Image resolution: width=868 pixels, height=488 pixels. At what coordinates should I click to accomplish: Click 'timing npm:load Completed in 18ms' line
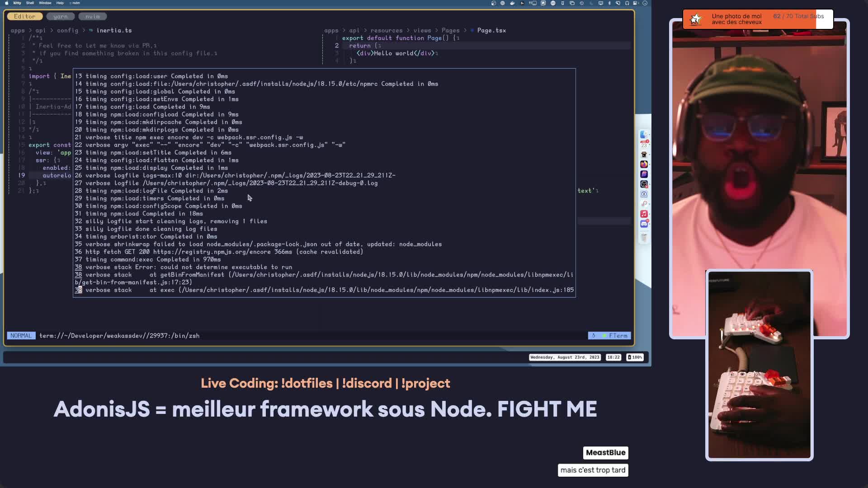[139, 214]
